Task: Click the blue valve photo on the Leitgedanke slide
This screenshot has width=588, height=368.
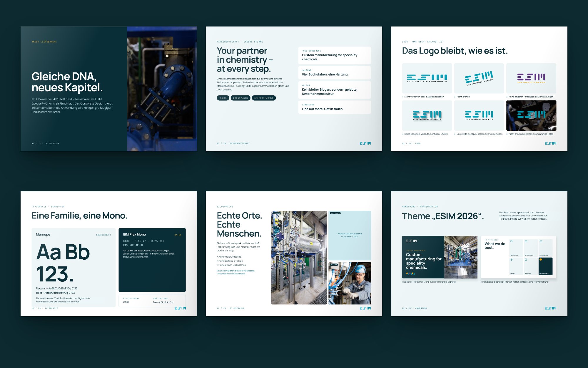Action: tap(162, 89)
